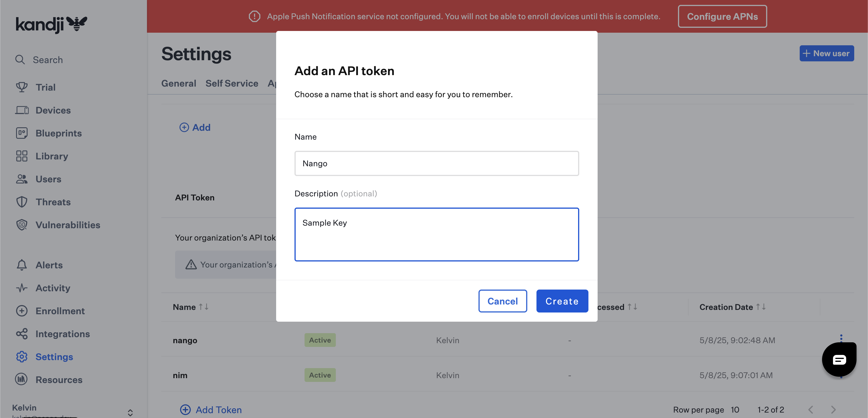
Task: Click the Create button
Action: pyautogui.click(x=562, y=301)
